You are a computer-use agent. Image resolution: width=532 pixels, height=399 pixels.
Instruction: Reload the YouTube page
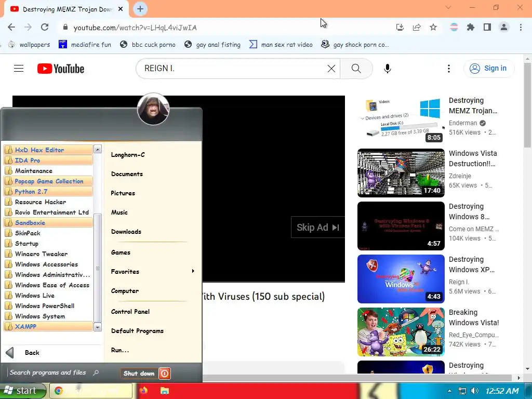pyautogui.click(x=45, y=27)
